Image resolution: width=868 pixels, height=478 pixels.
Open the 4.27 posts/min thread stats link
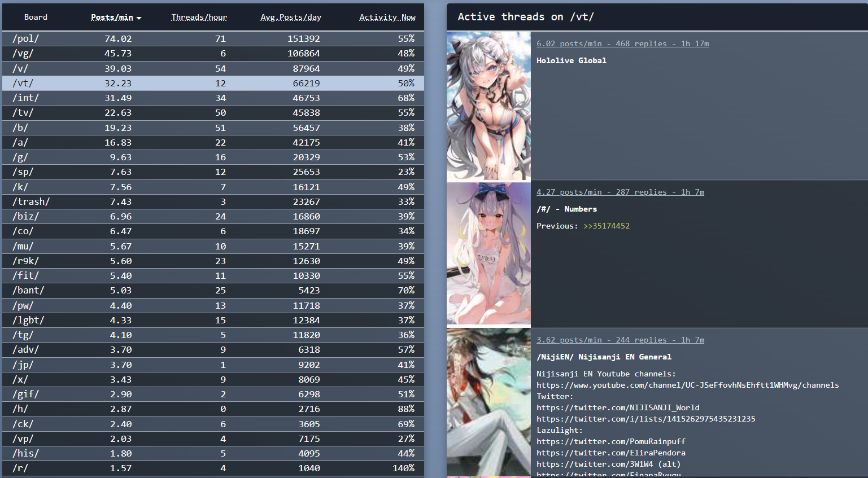620,192
